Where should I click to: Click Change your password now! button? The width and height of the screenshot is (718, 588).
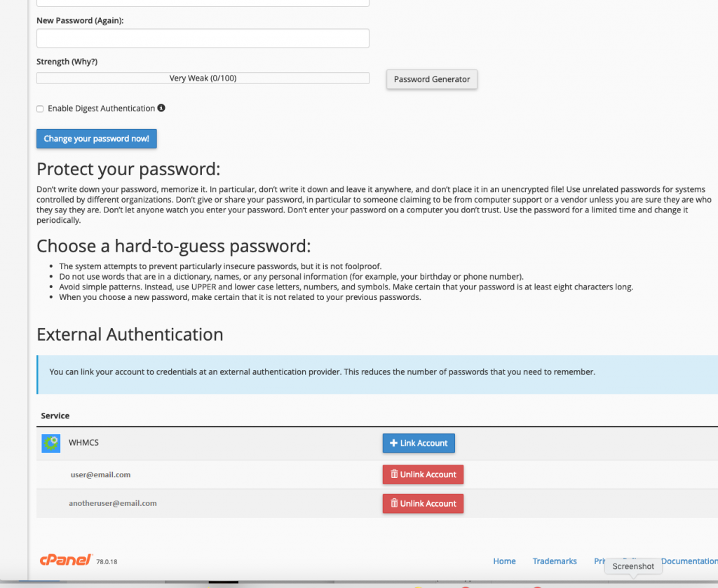point(97,139)
